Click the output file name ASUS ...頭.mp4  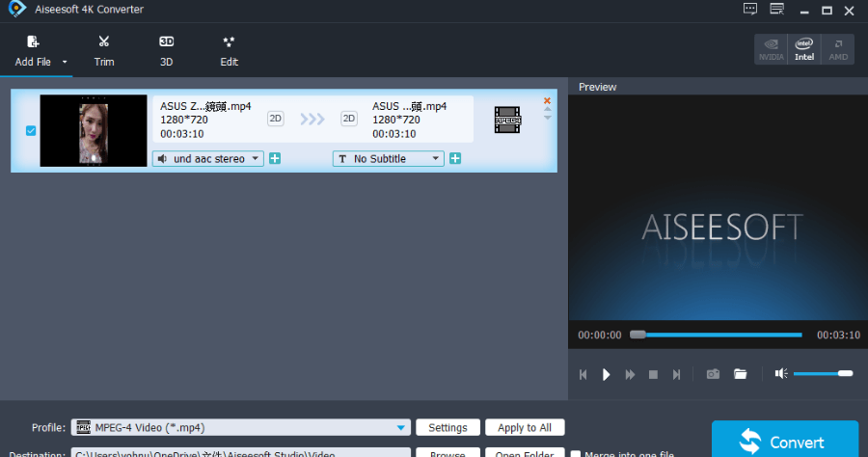click(x=409, y=106)
